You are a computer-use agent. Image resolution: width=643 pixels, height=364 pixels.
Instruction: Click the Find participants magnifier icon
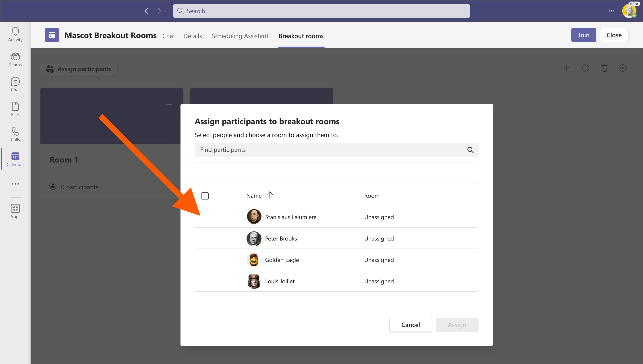(470, 150)
